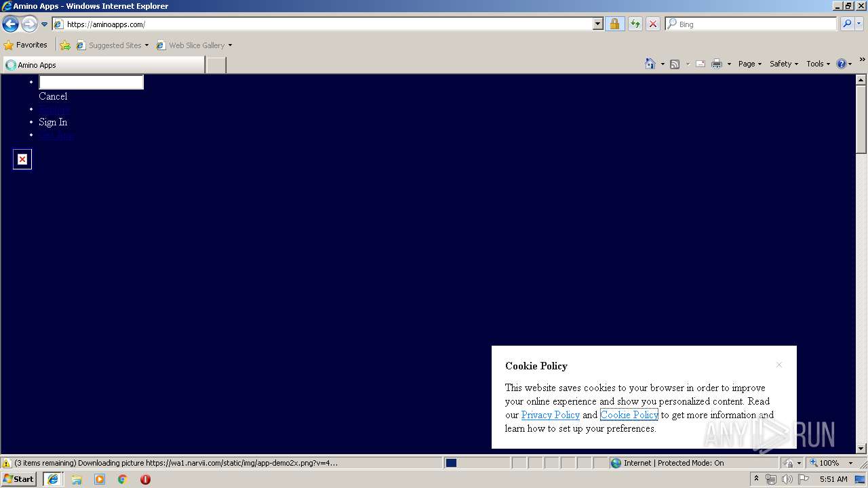Image resolution: width=868 pixels, height=488 pixels.
Task: Open the search provider dropdown
Action: [859, 24]
